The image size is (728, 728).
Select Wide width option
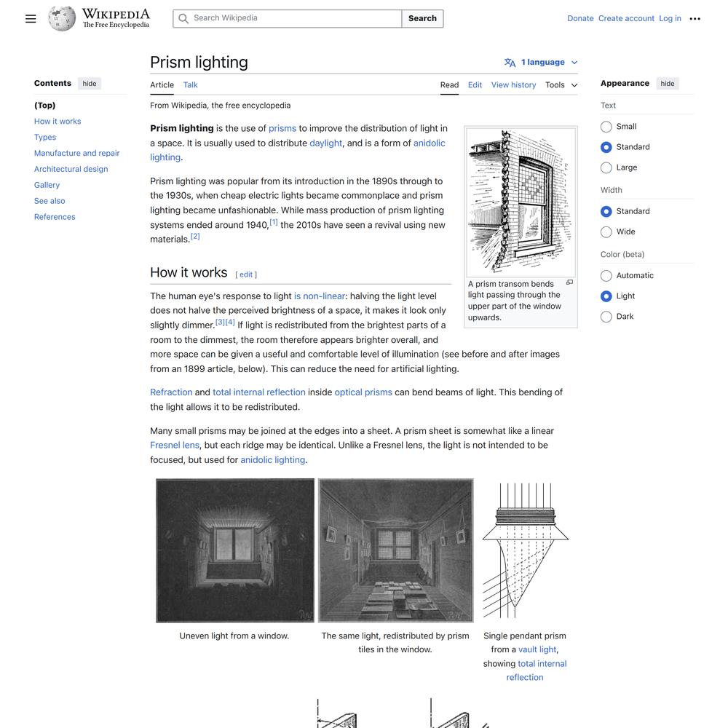point(606,232)
